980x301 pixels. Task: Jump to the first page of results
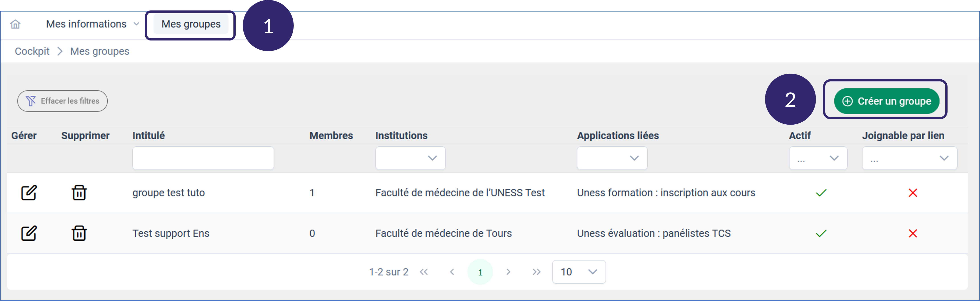coord(424,272)
